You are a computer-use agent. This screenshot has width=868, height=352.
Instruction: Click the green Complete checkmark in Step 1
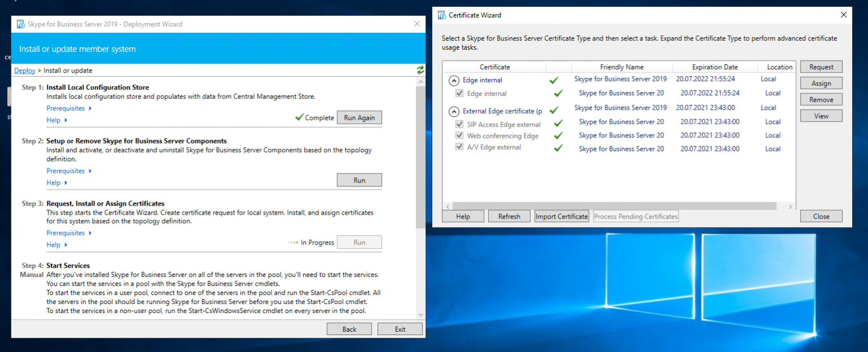(299, 118)
